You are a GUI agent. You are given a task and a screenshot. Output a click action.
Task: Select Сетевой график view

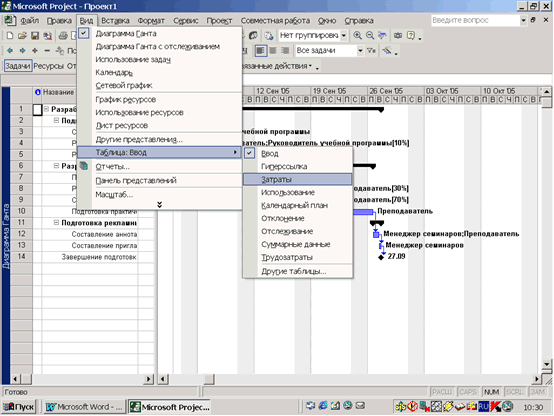tap(124, 86)
